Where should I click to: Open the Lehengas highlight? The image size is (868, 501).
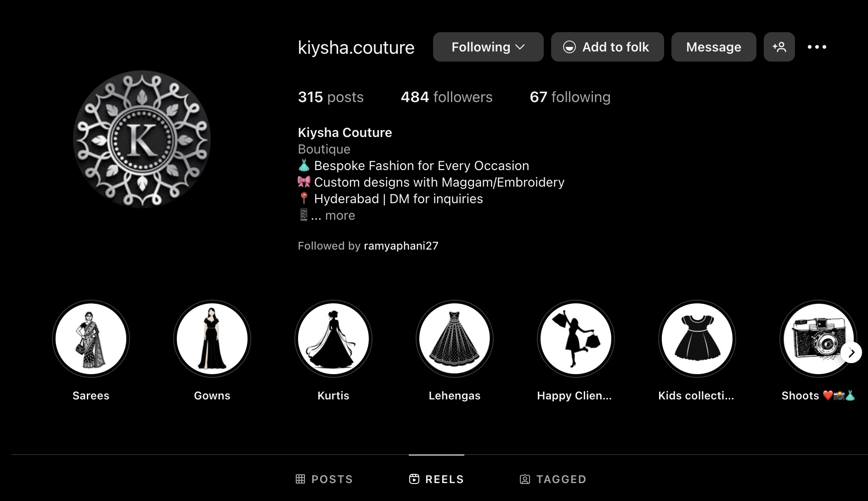[455, 339]
